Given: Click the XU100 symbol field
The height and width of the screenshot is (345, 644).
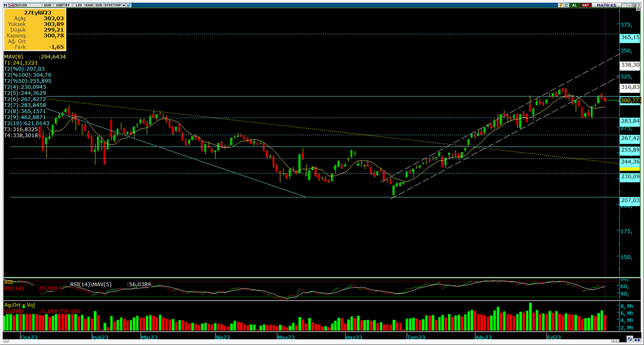Looking at the screenshot, I should click(x=28, y=5).
